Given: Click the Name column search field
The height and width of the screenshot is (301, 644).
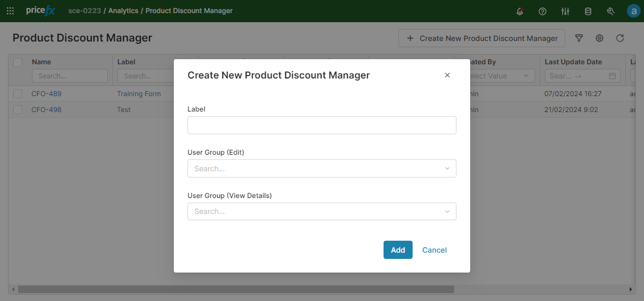Looking at the screenshot, I should coord(70,76).
